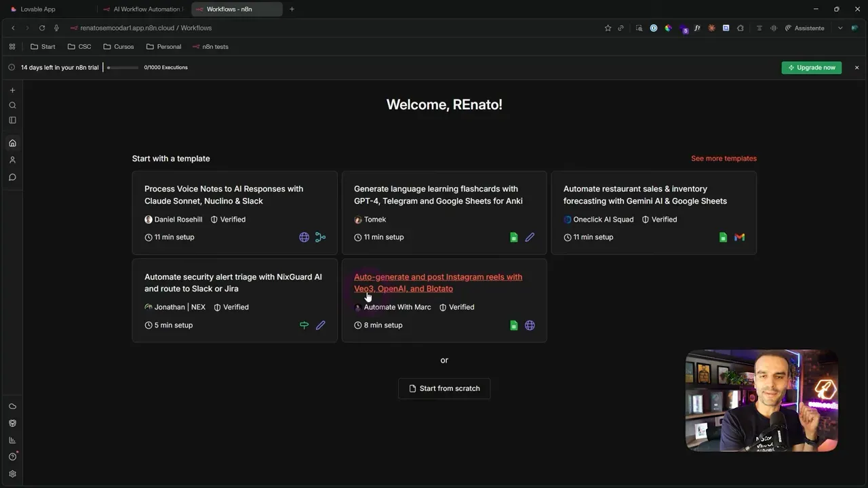The height and width of the screenshot is (488, 868).
Task: Open the Cursos bookmarks folder
Action: click(x=119, y=47)
